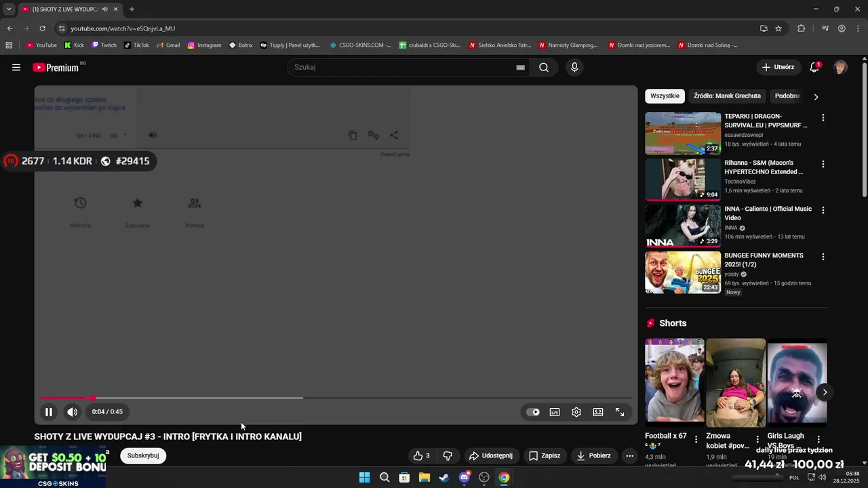
Task: Seek on the video progress bar
Action: (336, 398)
